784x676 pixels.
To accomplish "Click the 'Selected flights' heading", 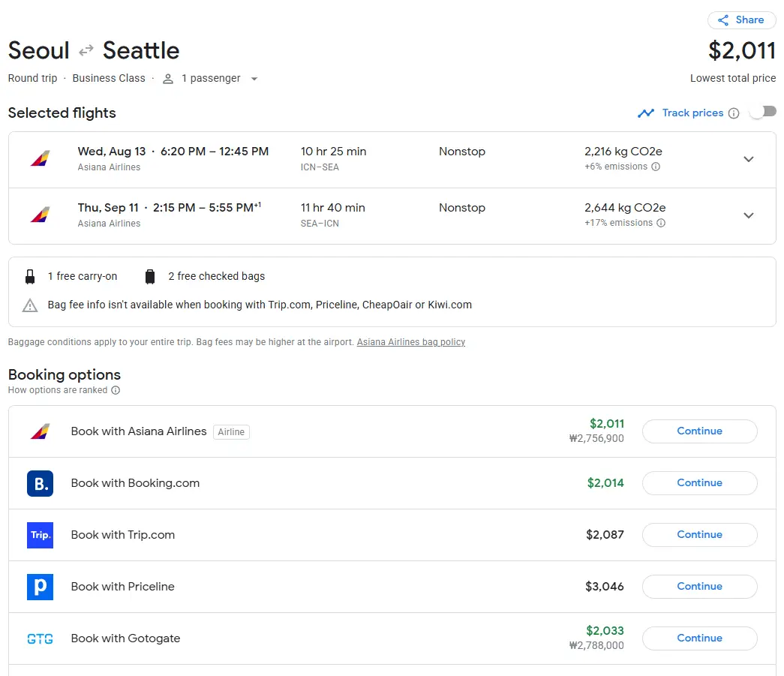I will tap(62, 113).
